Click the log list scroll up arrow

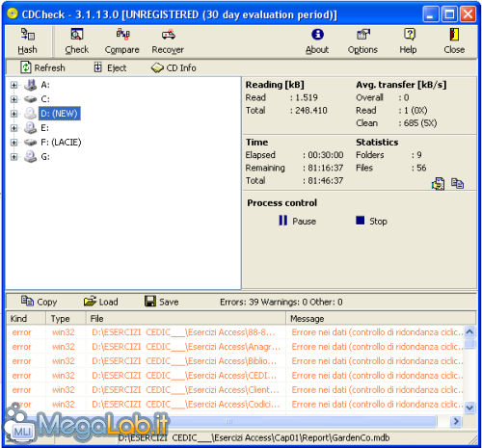click(469, 331)
